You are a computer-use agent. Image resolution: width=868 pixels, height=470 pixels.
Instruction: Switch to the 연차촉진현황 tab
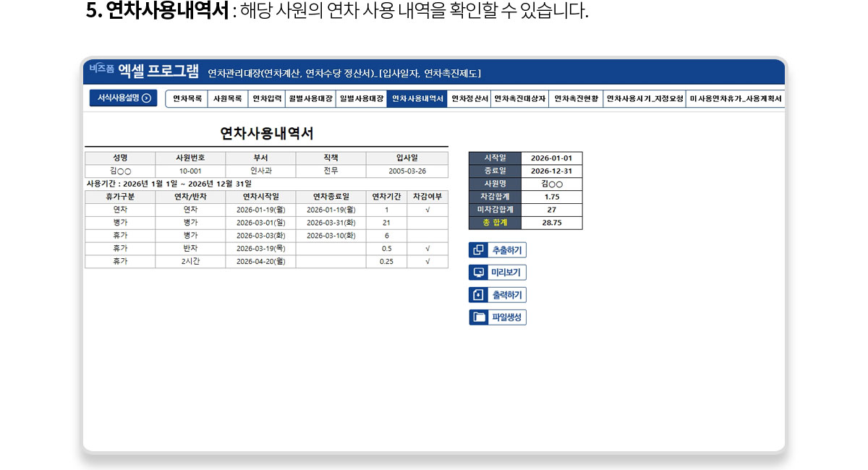[x=576, y=99]
